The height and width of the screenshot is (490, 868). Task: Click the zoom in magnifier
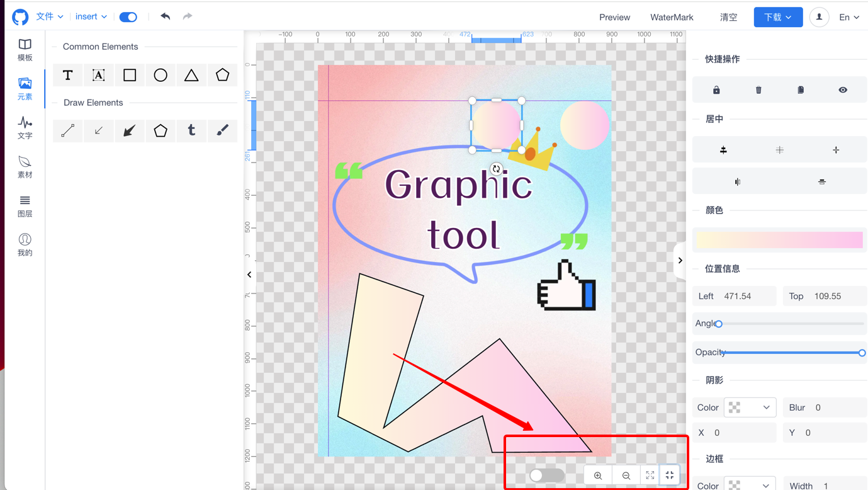tap(598, 476)
